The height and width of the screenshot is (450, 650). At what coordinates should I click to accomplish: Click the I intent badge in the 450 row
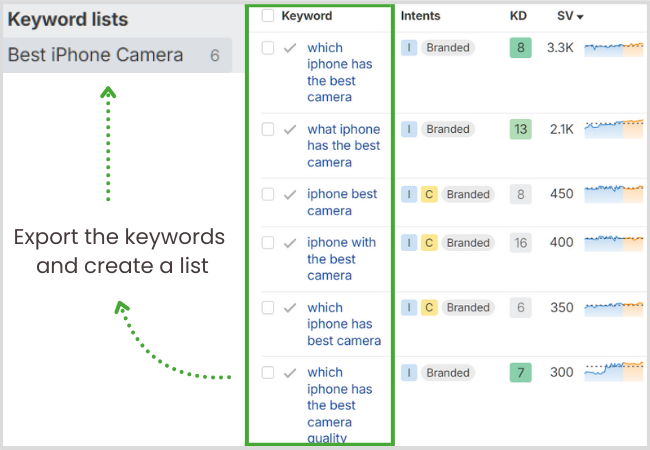(409, 194)
